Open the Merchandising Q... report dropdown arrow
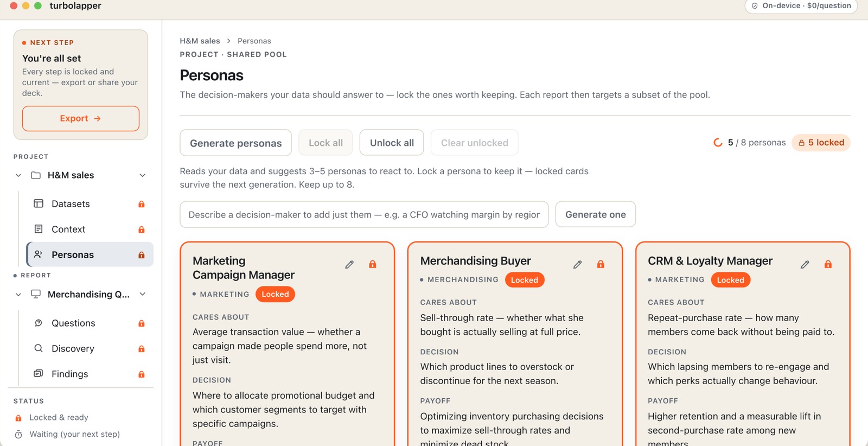This screenshot has width=868, height=446. tap(143, 294)
